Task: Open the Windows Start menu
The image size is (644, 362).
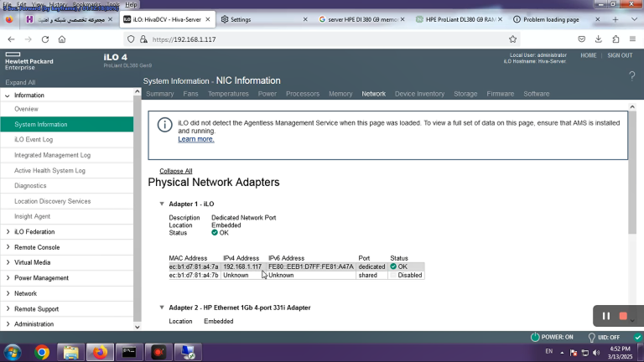Action: click(x=13, y=353)
